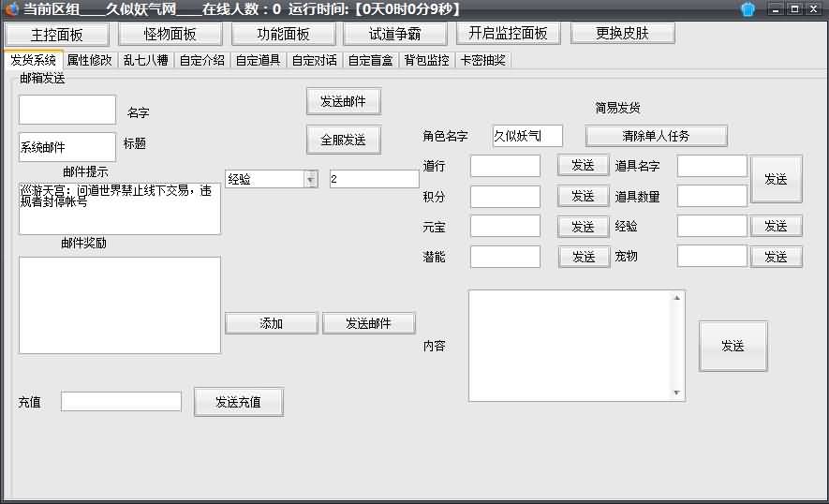The image size is (829, 504).
Task: Click the 角色名字 input field
Action: (527, 136)
